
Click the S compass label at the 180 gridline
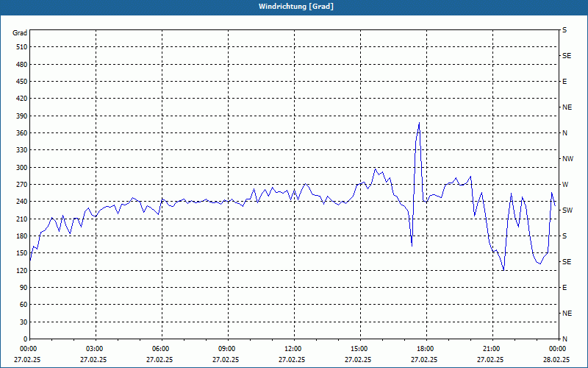click(x=564, y=236)
